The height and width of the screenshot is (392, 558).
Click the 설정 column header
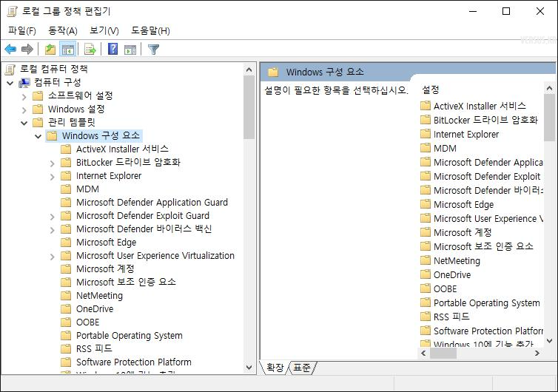point(430,89)
